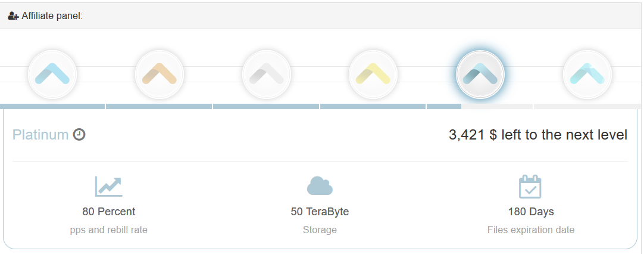
Task: Select the bronze second level badge
Action: [159, 74]
